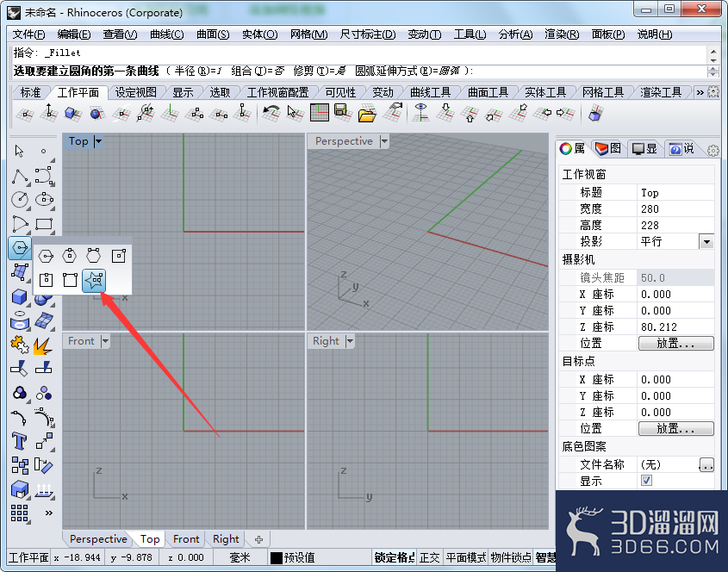This screenshot has height=572, width=728.
Task: Click the fillet radius option in prompt
Action: (x=198, y=71)
